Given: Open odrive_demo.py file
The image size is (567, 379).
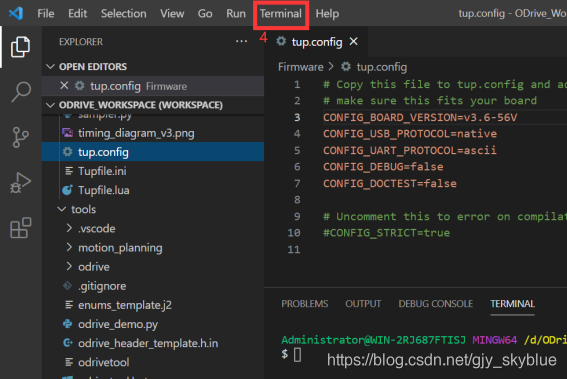Looking at the screenshot, I should [x=118, y=324].
